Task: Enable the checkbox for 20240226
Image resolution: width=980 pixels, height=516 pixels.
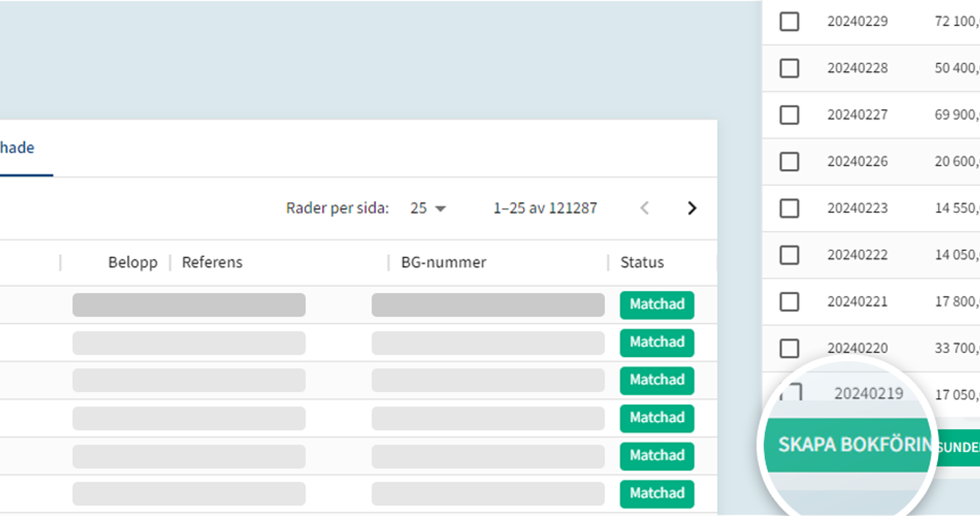Action: point(789,162)
